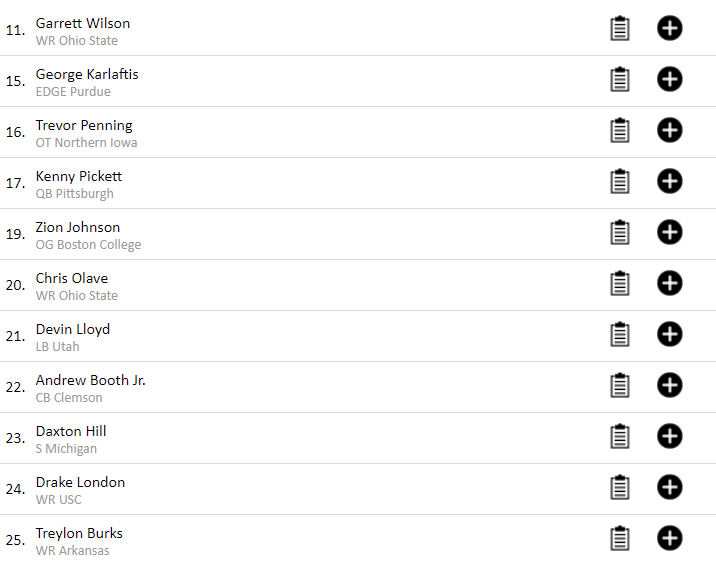Click the Devin Lloyd name
This screenshot has height=563, width=716.
[x=73, y=329]
